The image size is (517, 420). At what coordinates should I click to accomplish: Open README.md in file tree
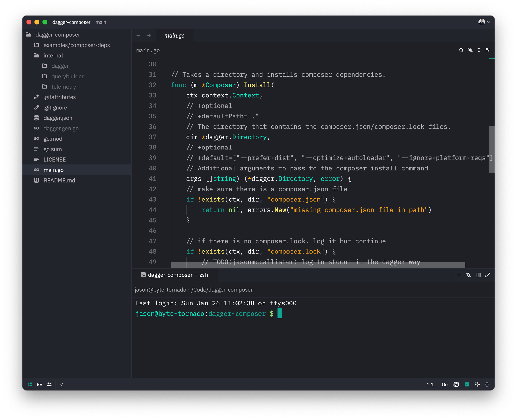[59, 181]
